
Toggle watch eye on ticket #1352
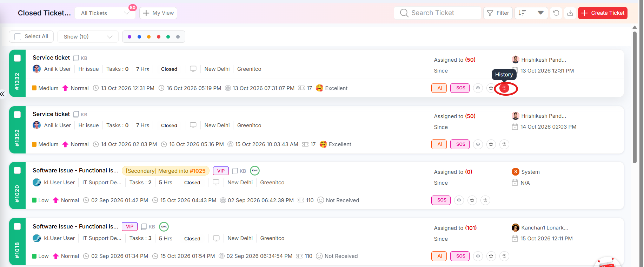[478, 144]
